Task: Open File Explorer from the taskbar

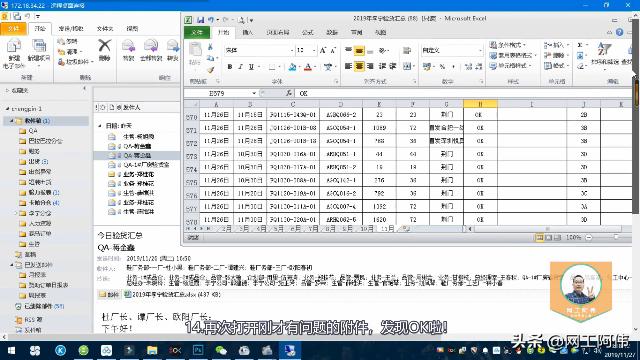Action: [152, 351]
